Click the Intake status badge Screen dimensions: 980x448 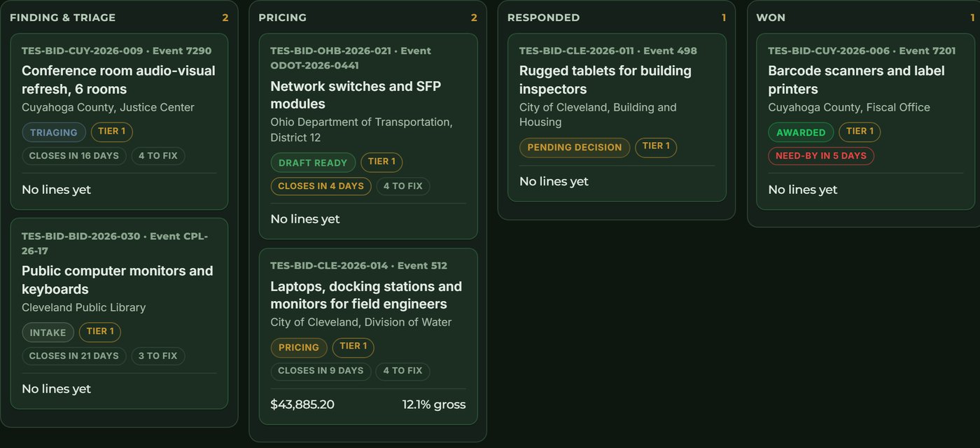pos(48,332)
